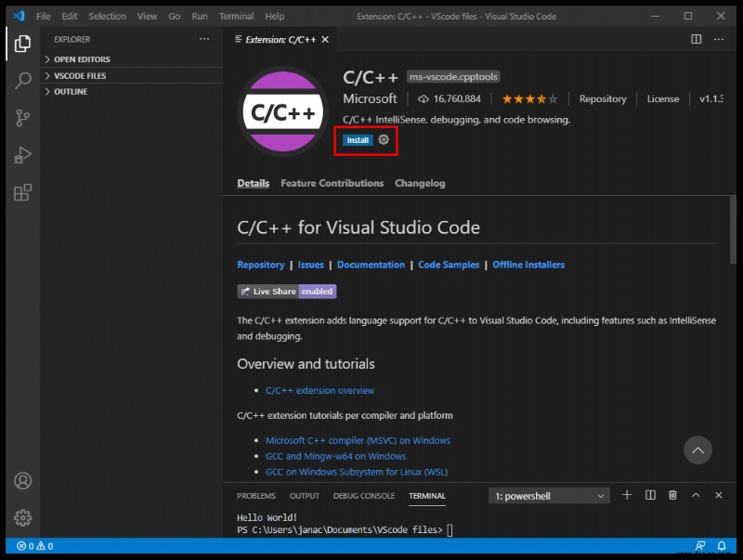
Task: Click the scroll-to-top round arrow button
Action: pyautogui.click(x=697, y=450)
